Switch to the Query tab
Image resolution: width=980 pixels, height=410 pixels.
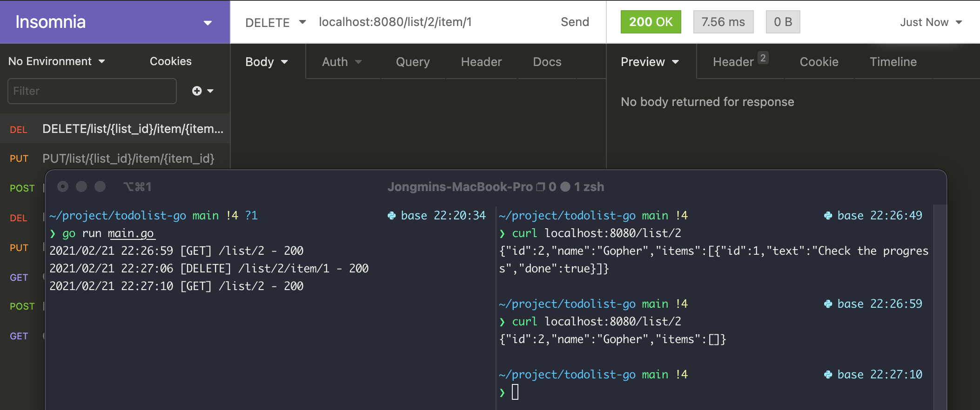(413, 62)
